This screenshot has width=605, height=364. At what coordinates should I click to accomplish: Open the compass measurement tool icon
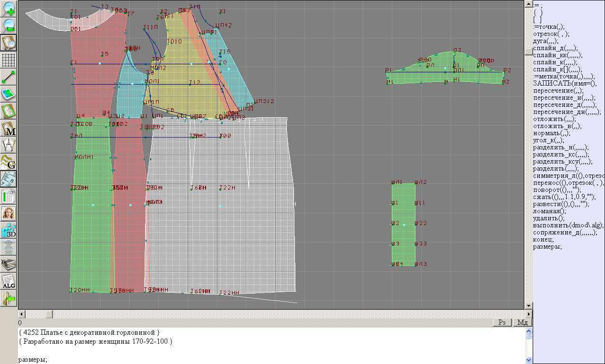click(9, 145)
